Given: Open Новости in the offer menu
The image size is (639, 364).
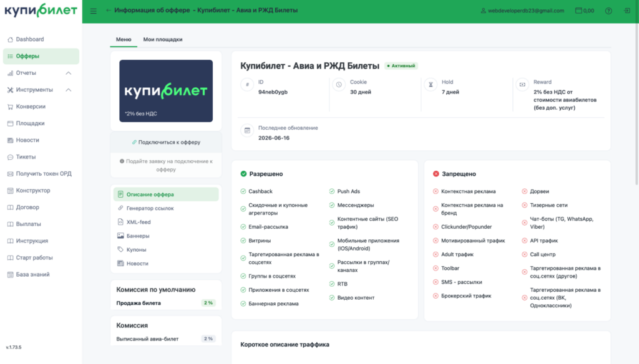Looking at the screenshot, I should pyautogui.click(x=166, y=264).
